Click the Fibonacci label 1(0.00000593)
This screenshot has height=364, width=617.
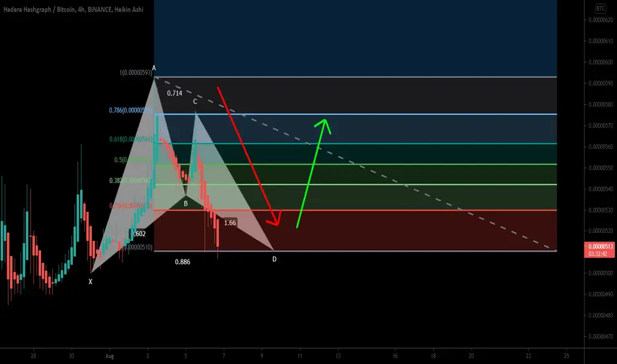[x=136, y=73]
